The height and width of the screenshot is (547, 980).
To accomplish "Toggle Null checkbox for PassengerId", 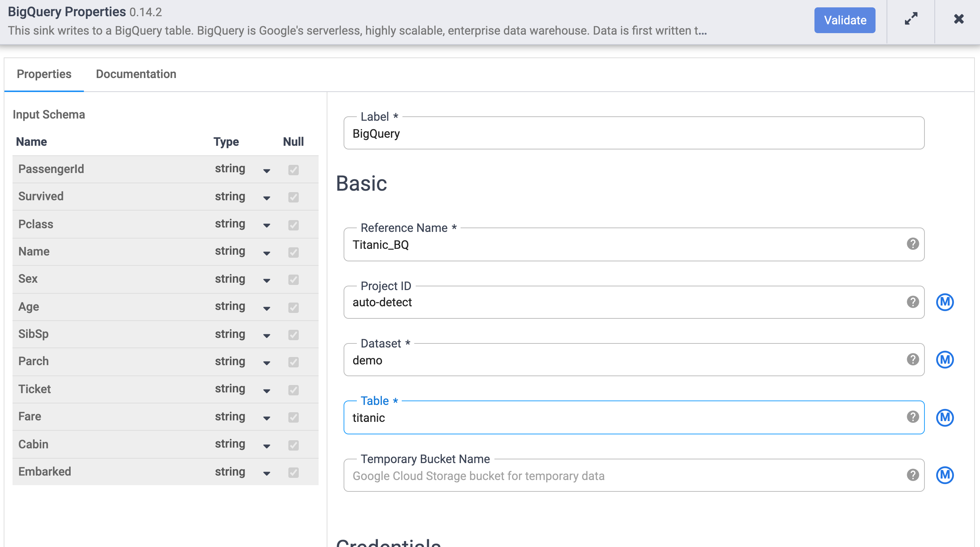I will click(x=293, y=170).
